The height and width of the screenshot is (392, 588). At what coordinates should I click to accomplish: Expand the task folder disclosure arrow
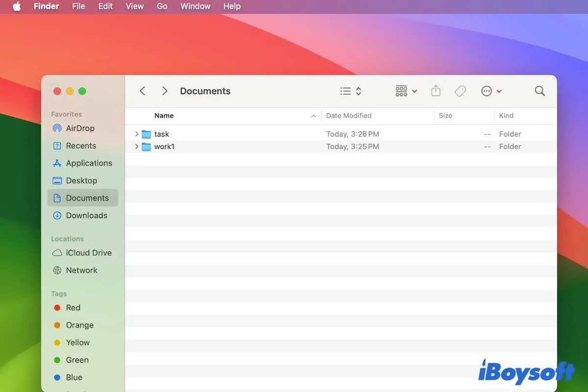137,134
